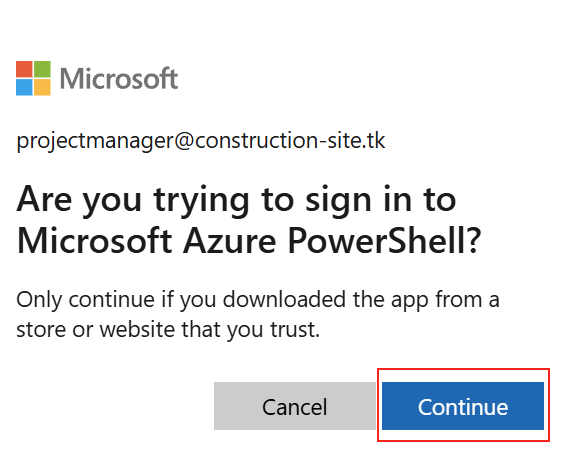Click the word 'sign' in the heading
The height and width of the screenshot is (468, 579).
click(338, 202)
